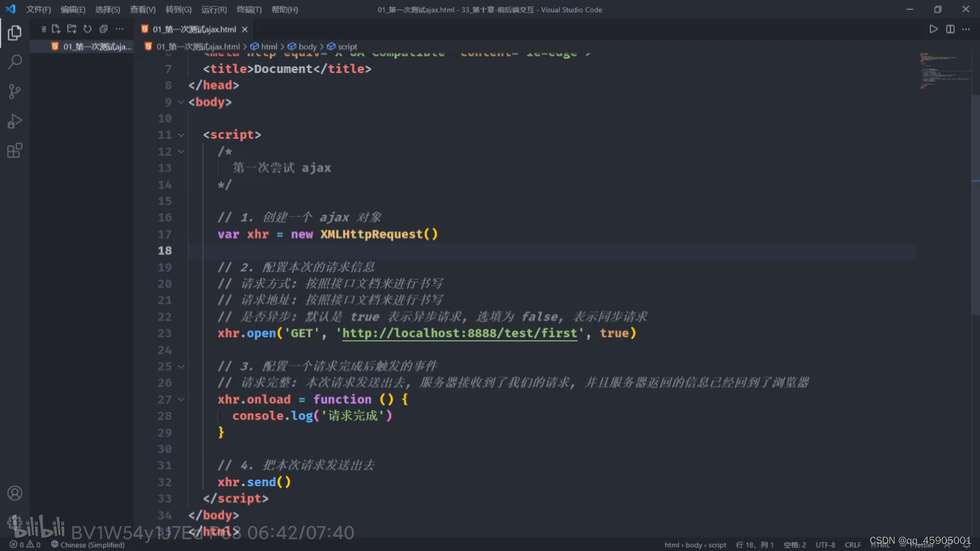This screenshot has width=980, height=551.
Task: Open the Search view icon
Action: [15, 62]
